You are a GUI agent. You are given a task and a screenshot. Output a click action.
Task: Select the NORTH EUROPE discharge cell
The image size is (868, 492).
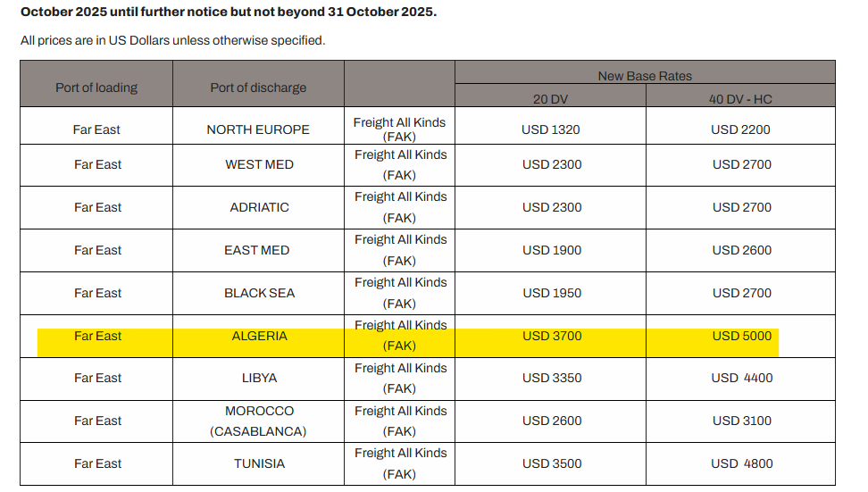[x=258, y=129]
